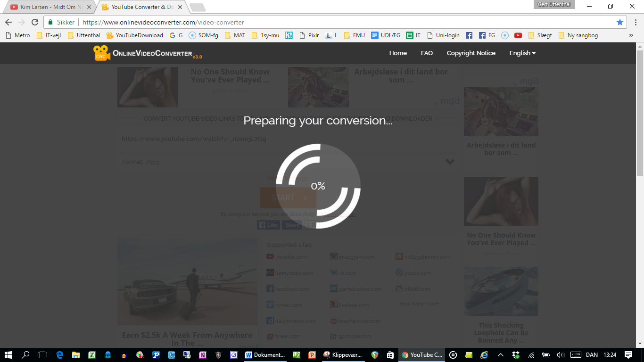Select the YouTube Converter tab

click(x=141, y=7)
